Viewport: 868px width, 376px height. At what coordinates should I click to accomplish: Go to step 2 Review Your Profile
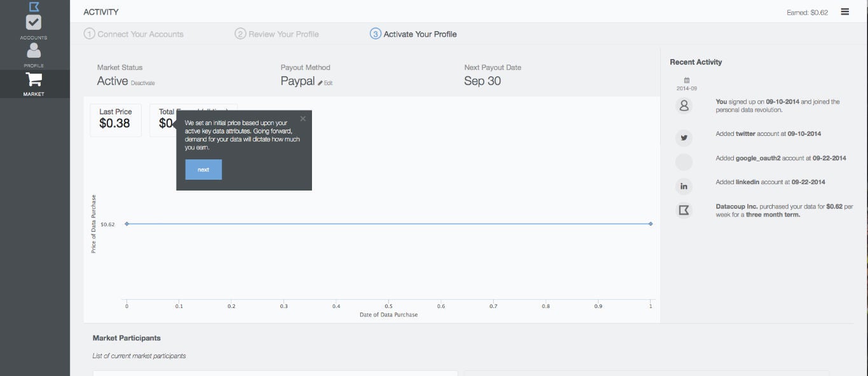click(277, 34)
